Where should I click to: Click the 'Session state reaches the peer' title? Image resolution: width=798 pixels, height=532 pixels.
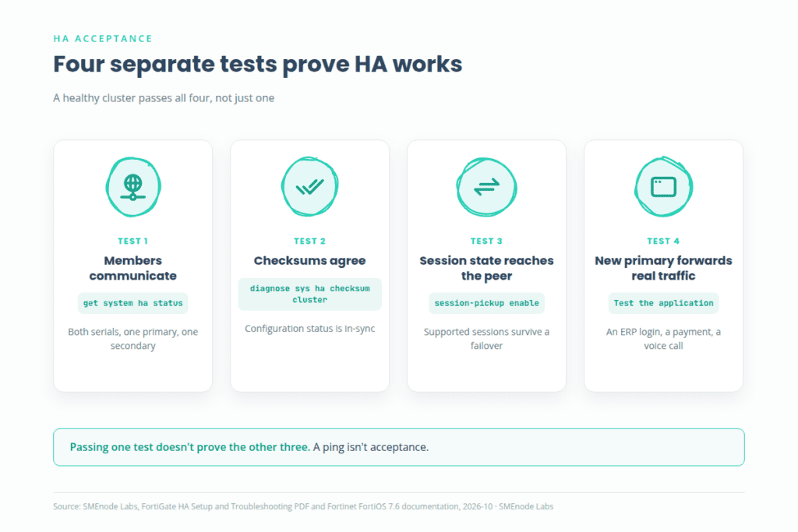[486, 268]
